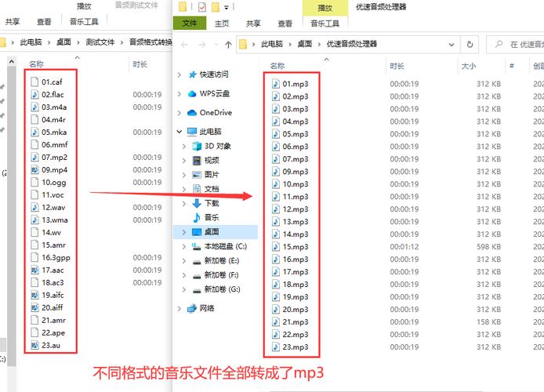544x392 pixels.
Task: Click the 02.flac file icon
Action: click(x=34, y=95)
